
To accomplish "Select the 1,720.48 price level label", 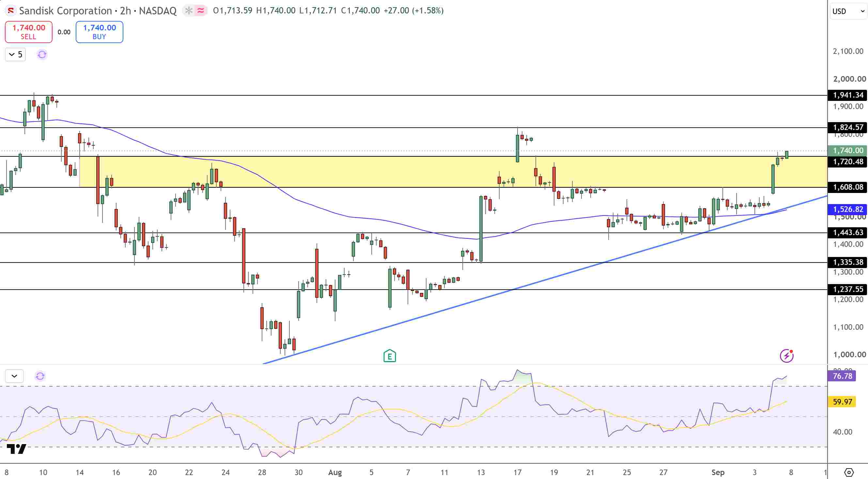I will point(847,162).
